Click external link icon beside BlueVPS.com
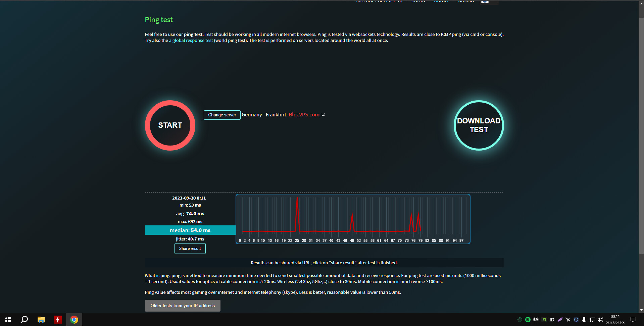This screenshot has height=326, width=644. pos(323,114)
